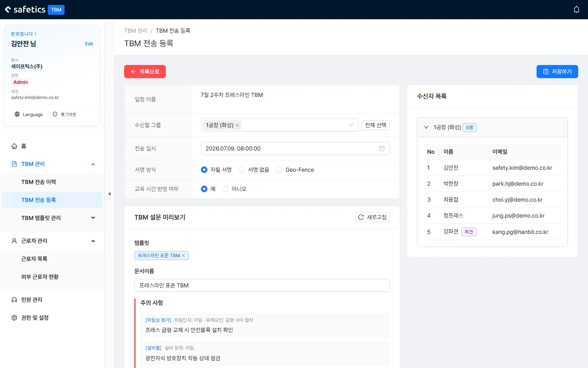
Task: Click the home icon beside 홈
Action: click(x=14, y=146)
